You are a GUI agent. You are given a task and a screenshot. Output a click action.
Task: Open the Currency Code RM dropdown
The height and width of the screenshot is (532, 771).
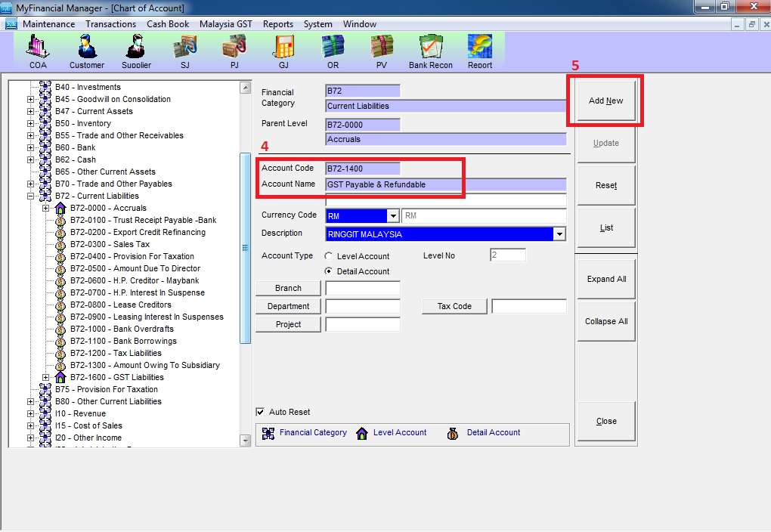click(392, 215)
